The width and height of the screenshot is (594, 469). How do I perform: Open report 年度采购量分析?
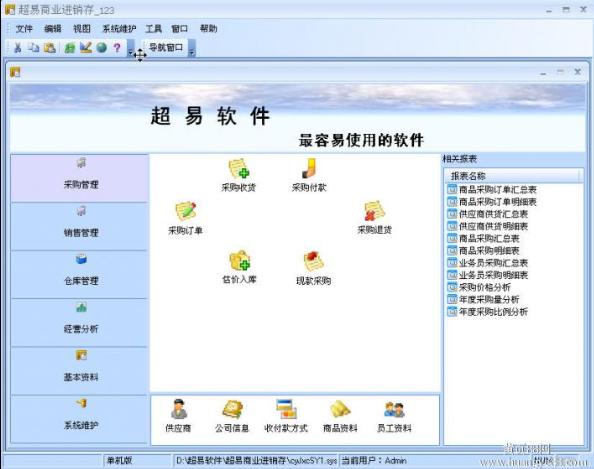coord(483,299)
